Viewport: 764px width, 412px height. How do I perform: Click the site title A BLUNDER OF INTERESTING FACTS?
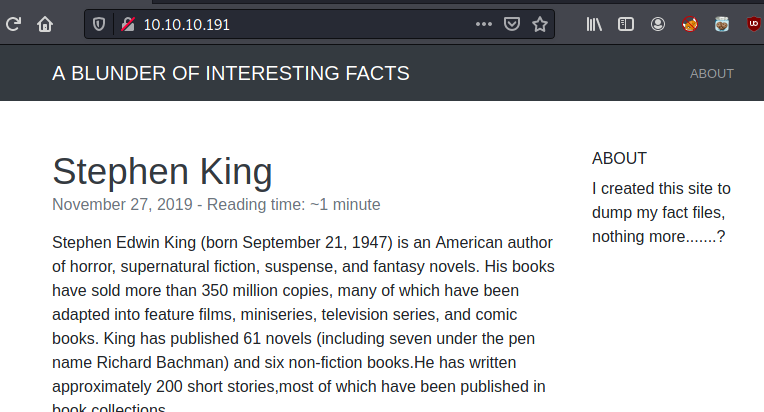[231, 73]
